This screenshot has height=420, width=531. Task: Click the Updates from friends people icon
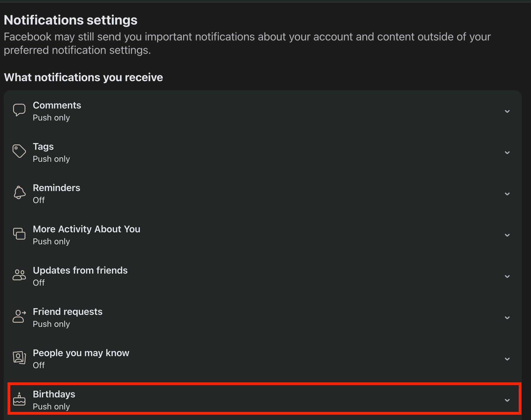[x=19, y=275]
